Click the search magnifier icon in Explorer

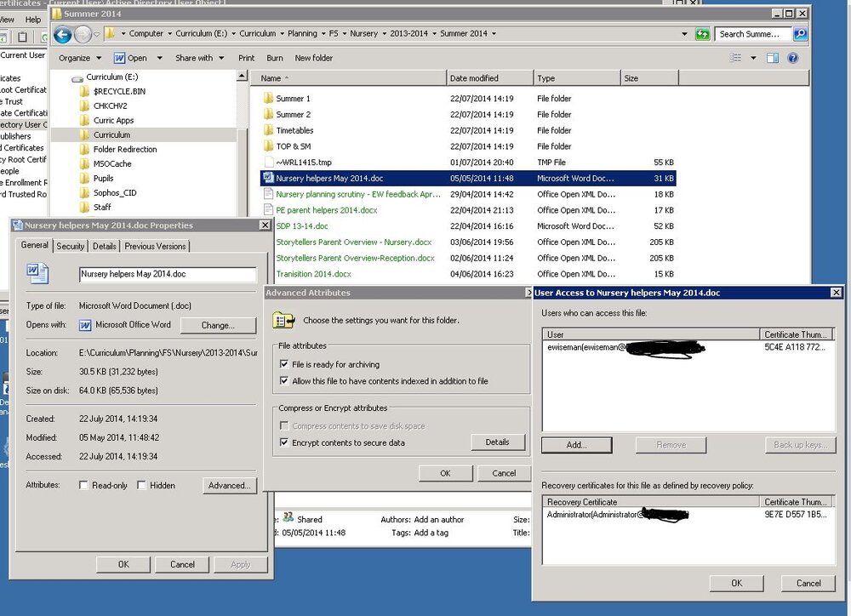(x=799, y=34)
